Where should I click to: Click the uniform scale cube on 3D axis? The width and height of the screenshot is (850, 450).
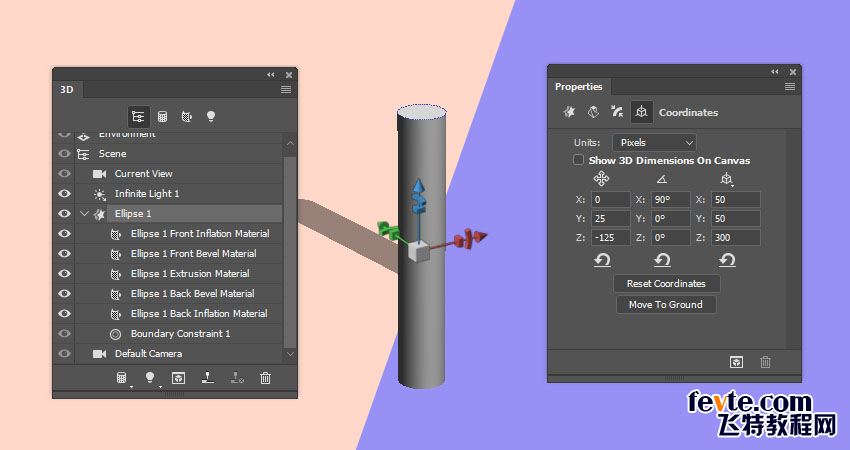click(x=418, y=252)
